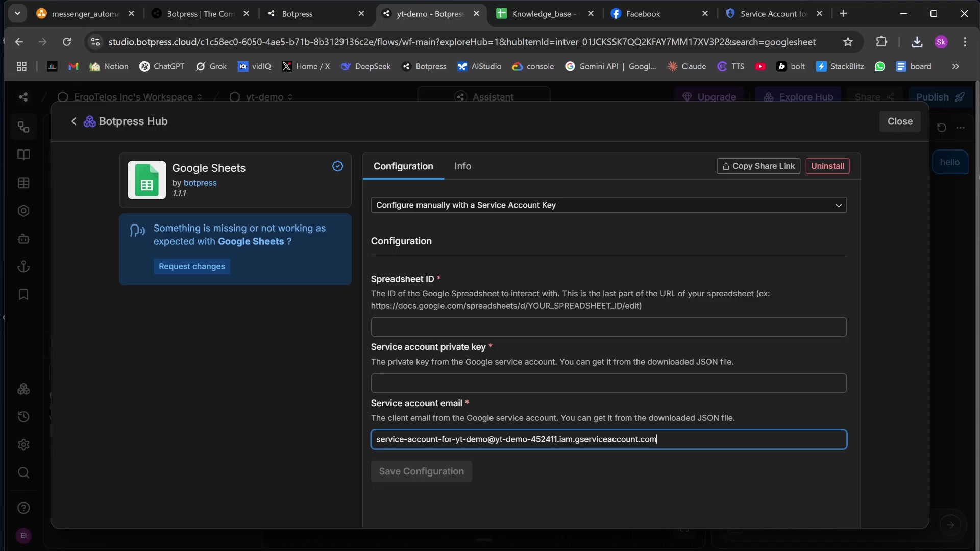
Task: Open the apps grid in the bookmarks bar
Action: [21, 66]
